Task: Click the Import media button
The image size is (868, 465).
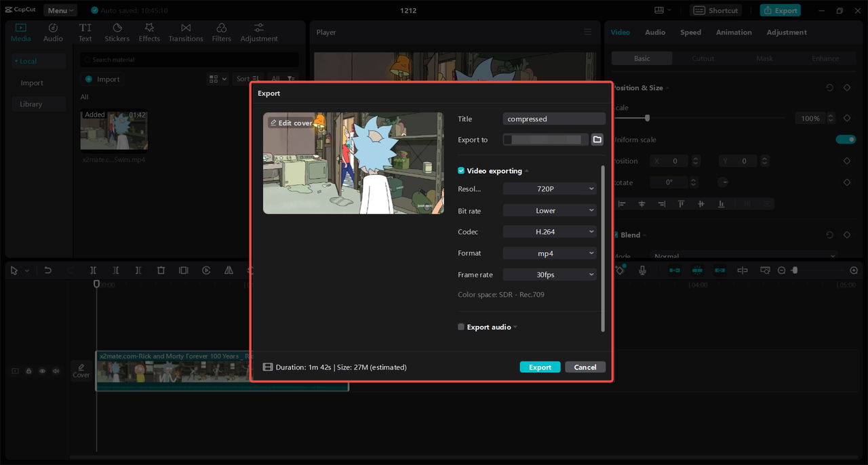Action: click(x=102, y=79)
